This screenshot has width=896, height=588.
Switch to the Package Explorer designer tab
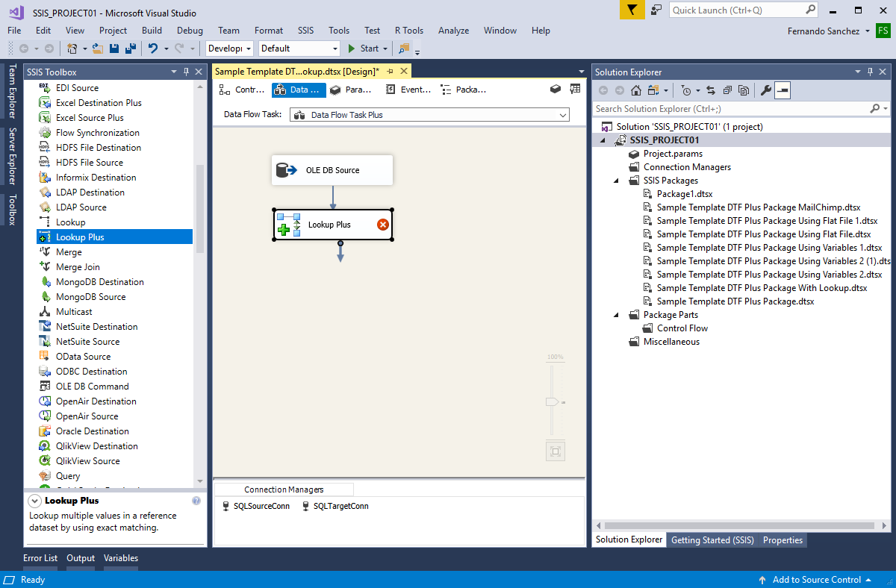click(464, 90)
